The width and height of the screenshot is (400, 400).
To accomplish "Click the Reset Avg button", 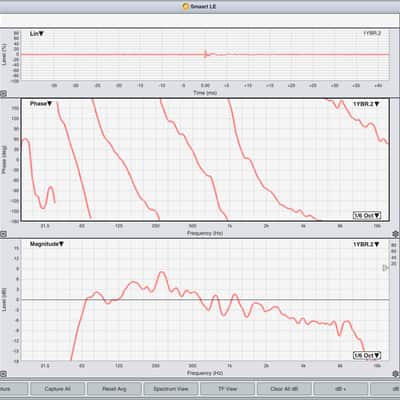I will pyautogui.click(x=114, y=389).
